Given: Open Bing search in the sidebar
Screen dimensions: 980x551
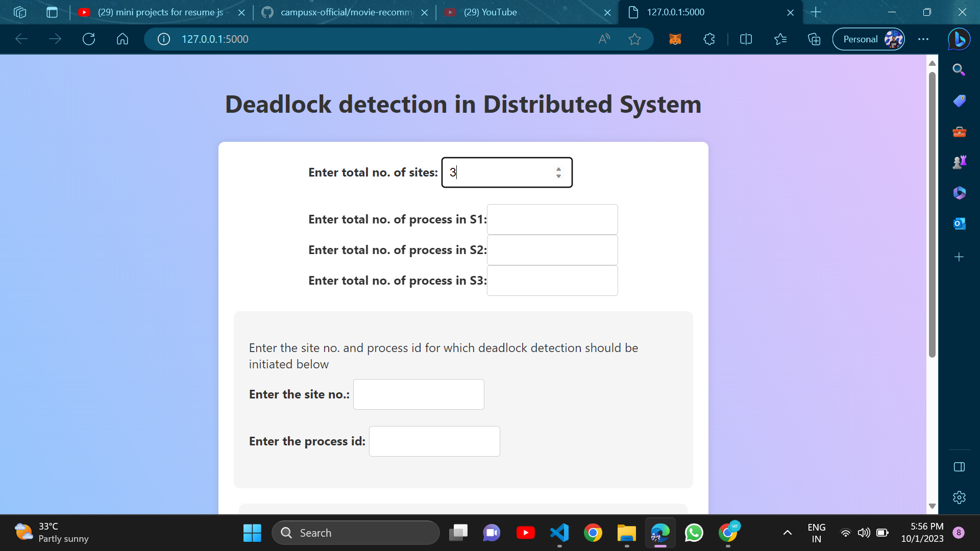Looking at the screenshot, I should [x=959, y=69].
